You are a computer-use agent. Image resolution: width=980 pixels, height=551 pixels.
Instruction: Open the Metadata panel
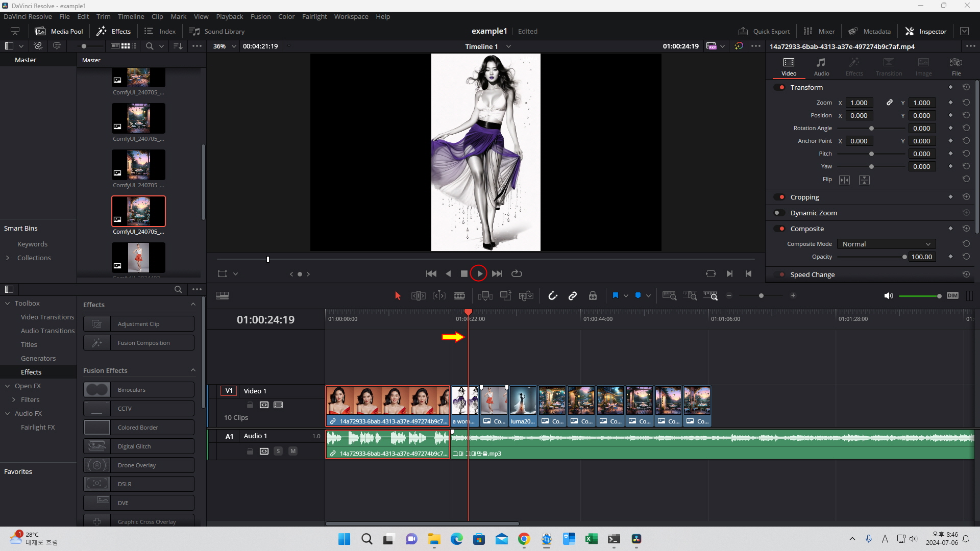pos(869,32)
